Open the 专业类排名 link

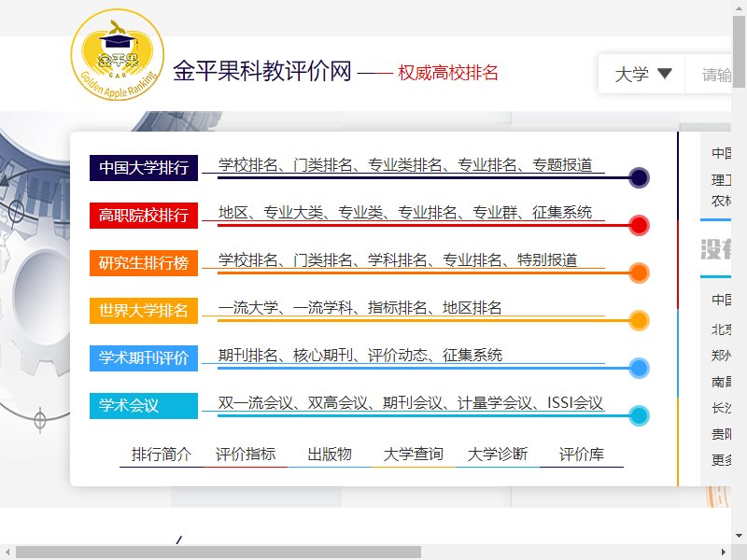click(x=405, y=165)
